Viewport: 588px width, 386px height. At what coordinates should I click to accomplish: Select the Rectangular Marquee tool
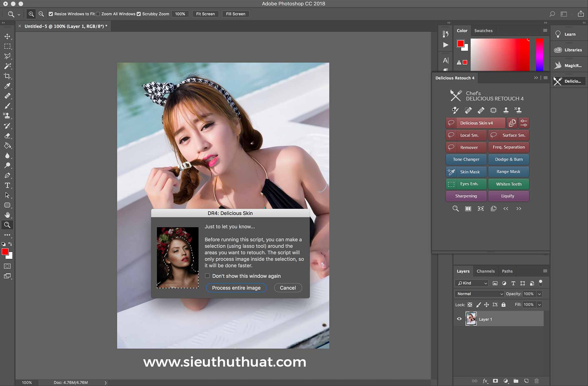pyautogui.click(x=7, y=46)
